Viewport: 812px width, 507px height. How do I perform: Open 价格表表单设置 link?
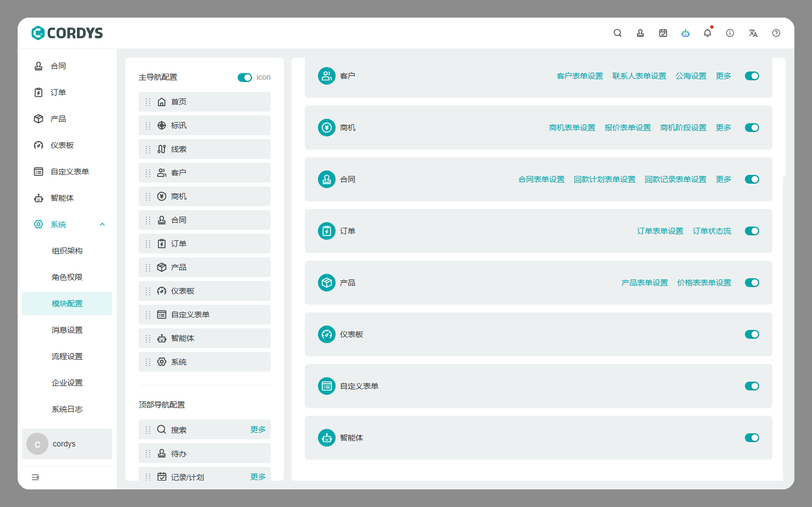704,283
